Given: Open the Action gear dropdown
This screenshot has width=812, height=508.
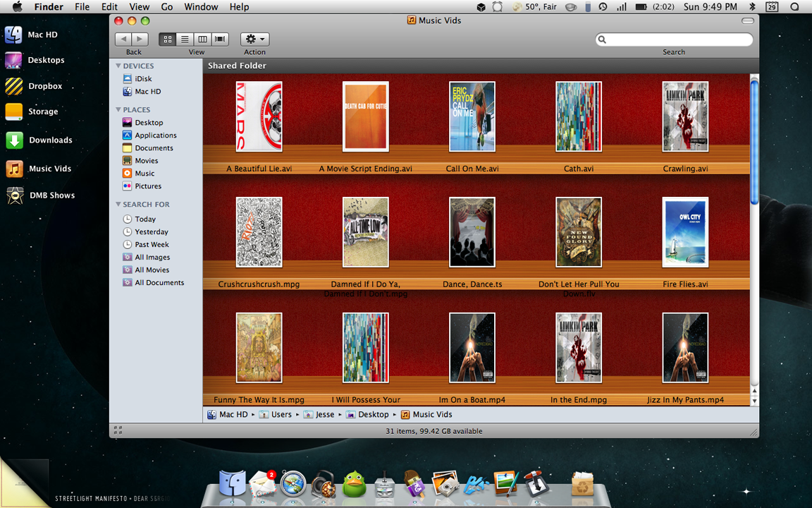Looking at the screenshot, I should pyautogui.click(x=254, y=39).
